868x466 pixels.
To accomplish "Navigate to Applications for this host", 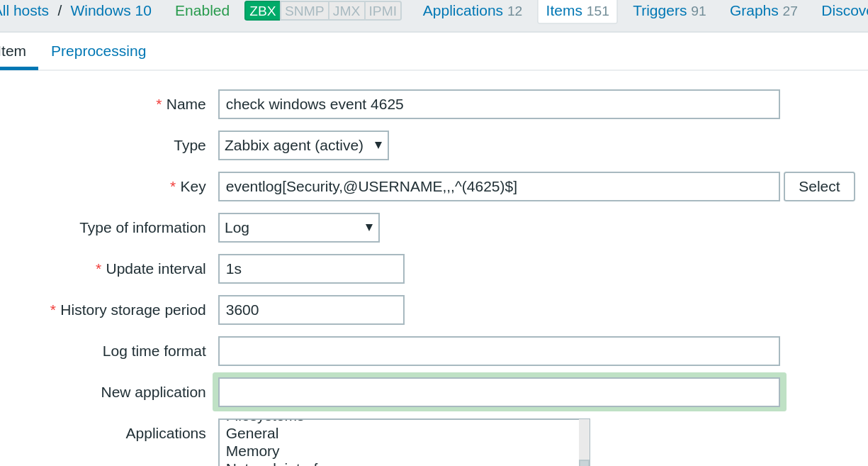I will 472,11.
